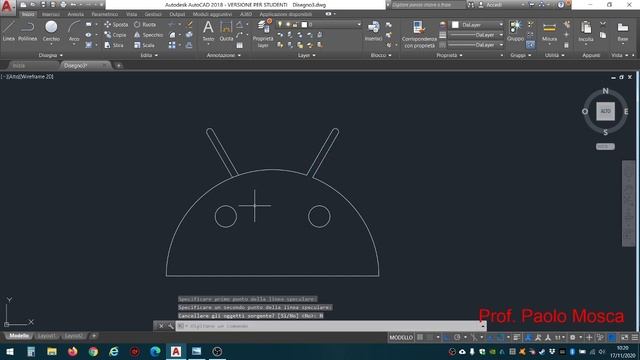
Task: Click the white color swatch in Proprietà
Action: pyautogui.click(x=455, y=25)
